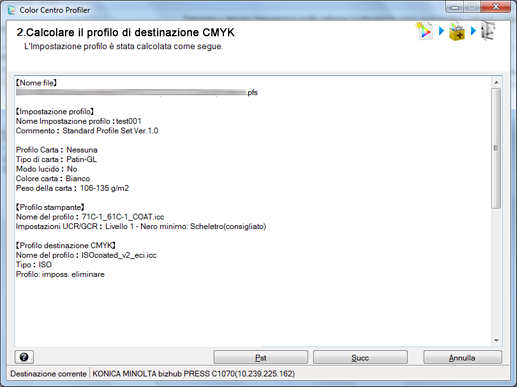Click the help question mark icon
517x387 pixels.
coord(24,357)
